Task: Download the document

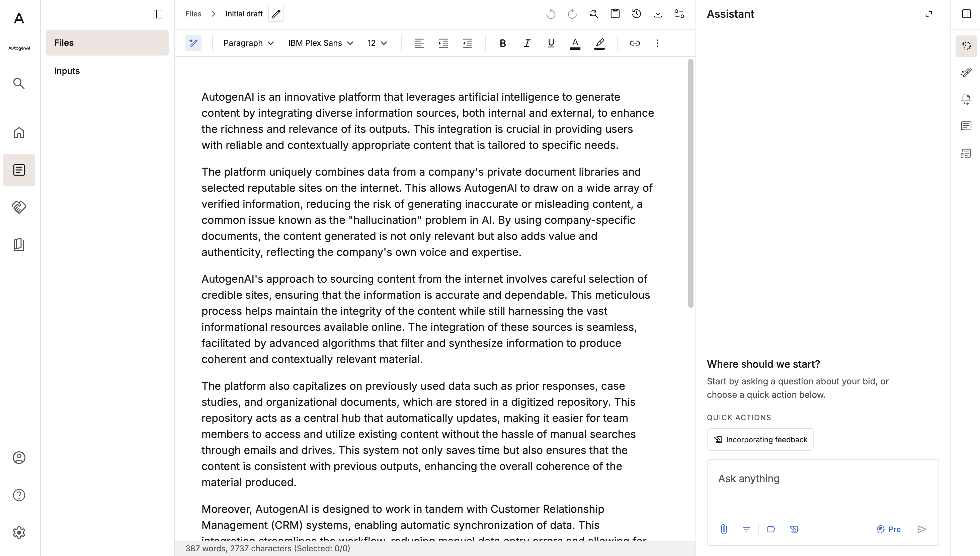Action: pyautogui.click(x=658, y=14)
